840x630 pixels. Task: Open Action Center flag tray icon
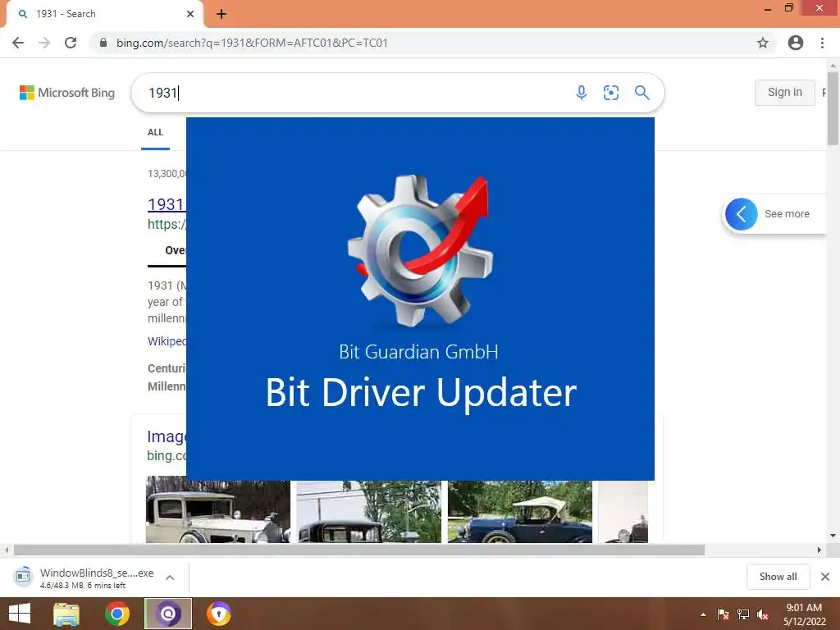[x=724, y=614]
